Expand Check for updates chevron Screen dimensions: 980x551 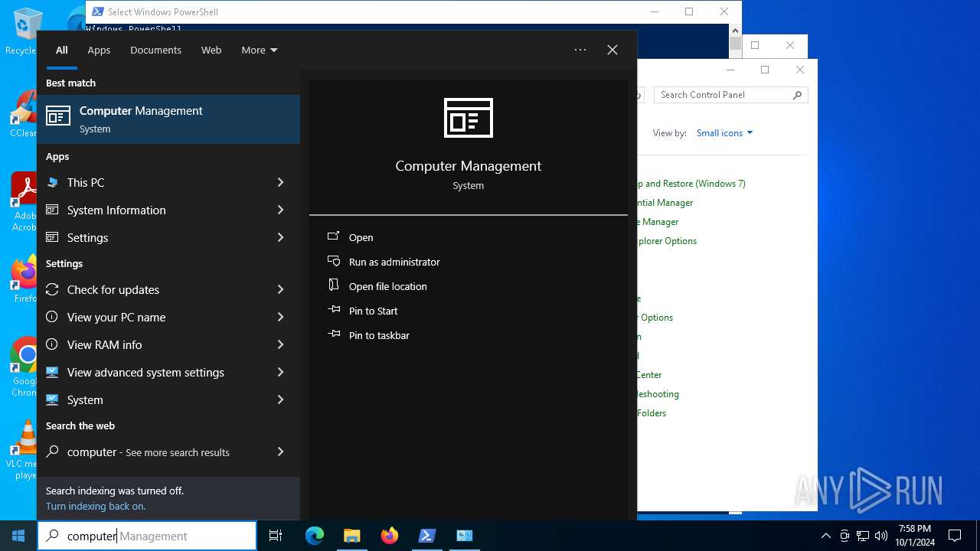280,289
